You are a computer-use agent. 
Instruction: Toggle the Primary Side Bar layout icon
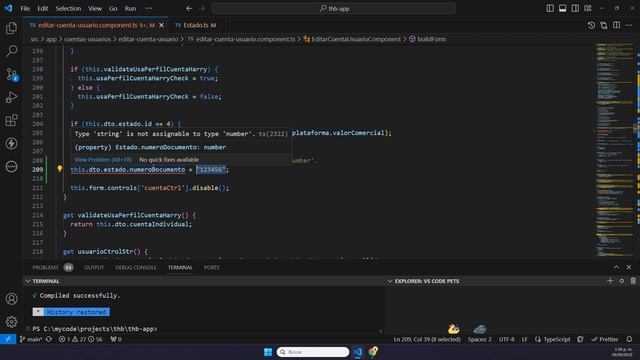point(550,8)
